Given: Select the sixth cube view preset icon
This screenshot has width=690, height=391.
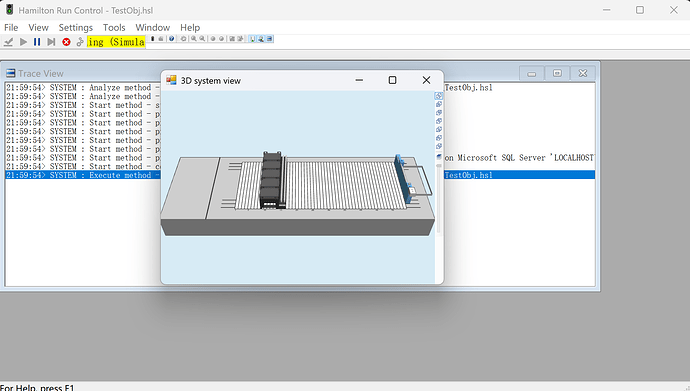Looking at the screenshot, I should (439, 138).
